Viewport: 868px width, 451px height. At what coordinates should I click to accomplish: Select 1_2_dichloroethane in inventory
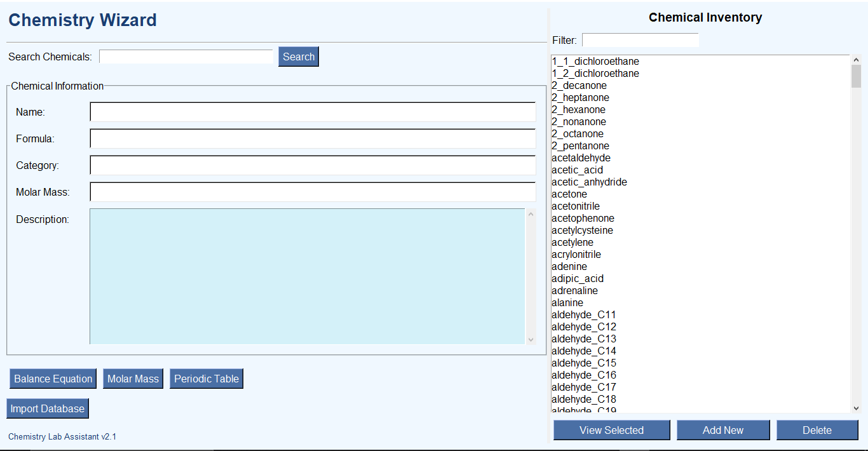(701, 74)
